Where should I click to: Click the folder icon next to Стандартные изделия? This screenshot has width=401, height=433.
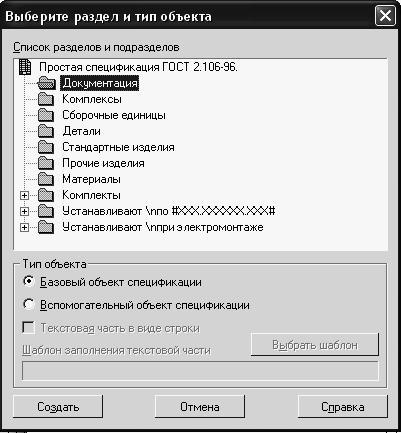(x=46, y=147)
